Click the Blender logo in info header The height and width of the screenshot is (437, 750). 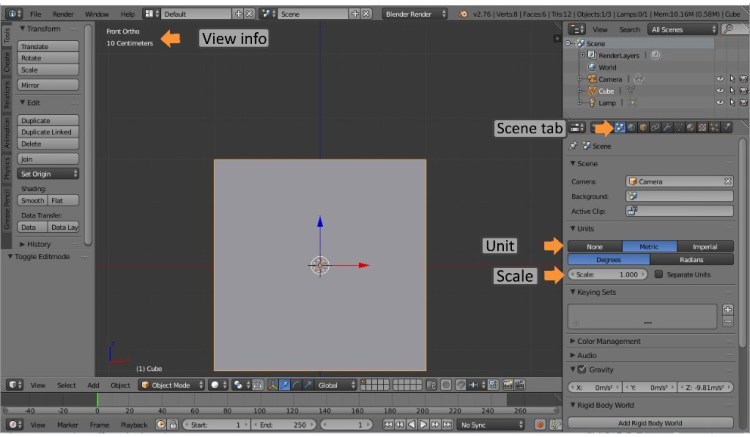[x=463, y=14]
